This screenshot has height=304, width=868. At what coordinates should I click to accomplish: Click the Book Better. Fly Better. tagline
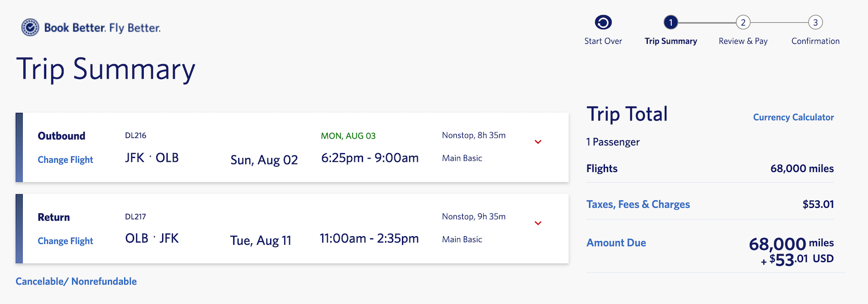102,28
